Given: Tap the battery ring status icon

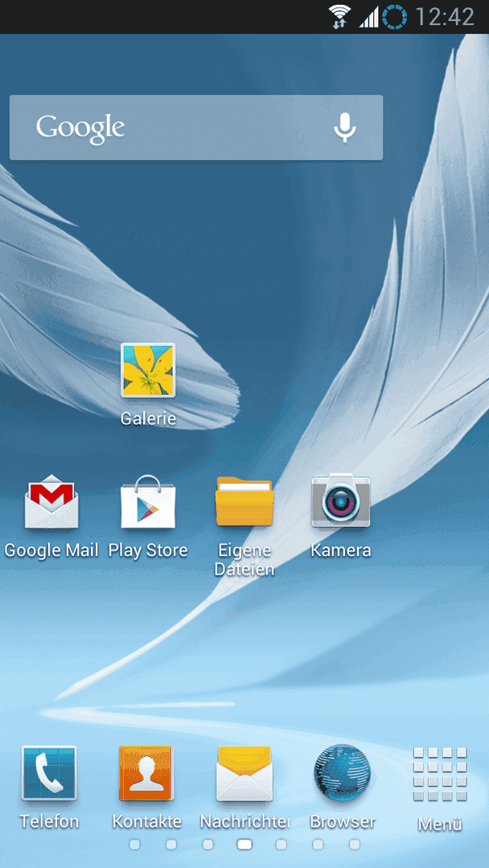Looking at the screenshot, I should click(x=394, y=17).
